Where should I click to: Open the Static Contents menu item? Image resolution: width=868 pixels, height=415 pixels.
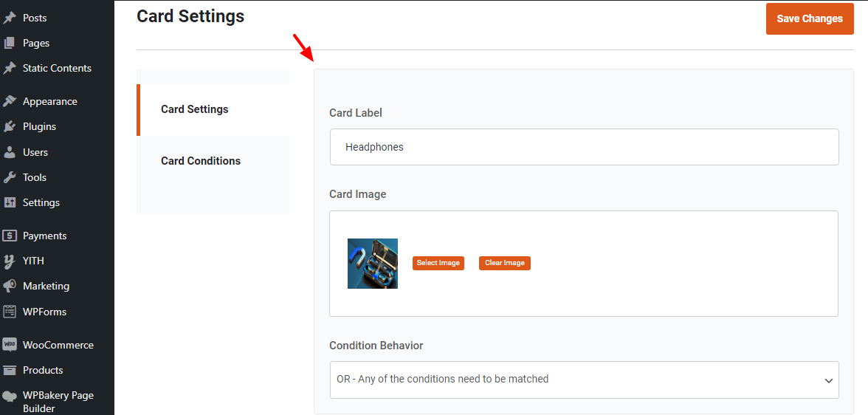57,68
